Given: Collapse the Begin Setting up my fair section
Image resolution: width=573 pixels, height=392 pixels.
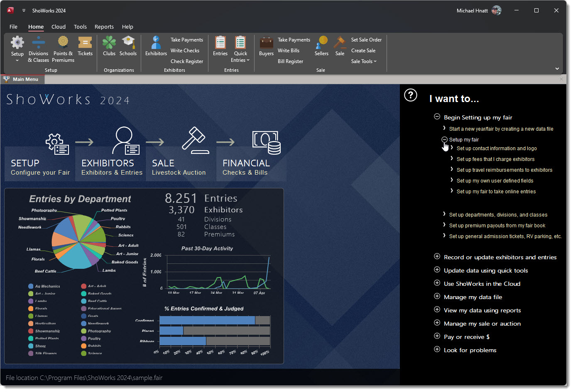Looking at the screenshot, I should [x=437, y=117].
